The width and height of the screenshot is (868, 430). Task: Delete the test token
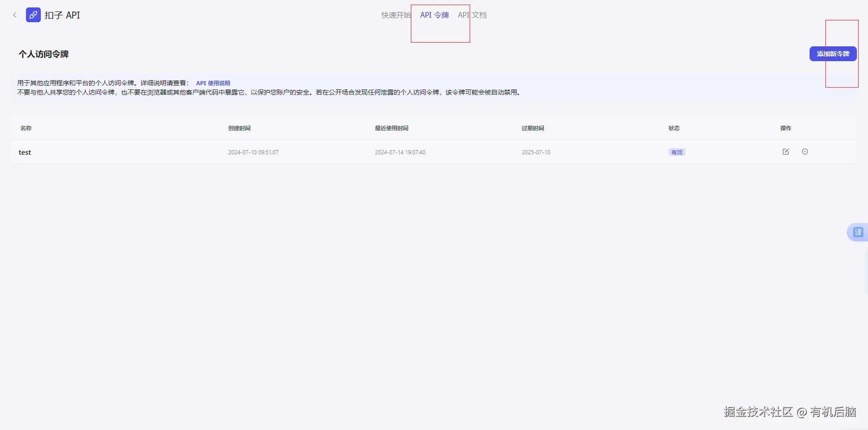click(x=805, y=152)
